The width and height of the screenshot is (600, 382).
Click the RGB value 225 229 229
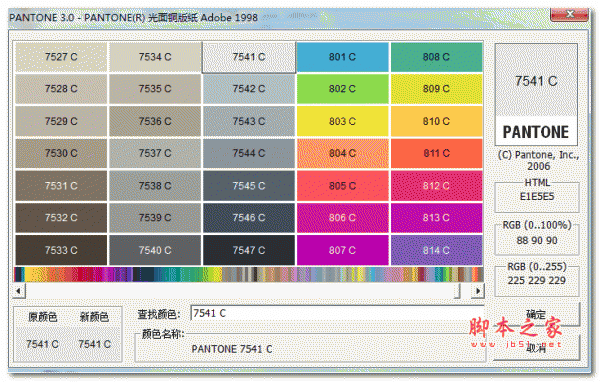tap(537, 281)
